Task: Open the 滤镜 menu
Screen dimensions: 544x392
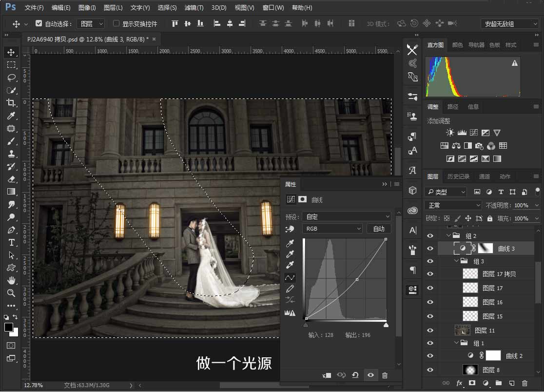Action: (x=194, y=7)
